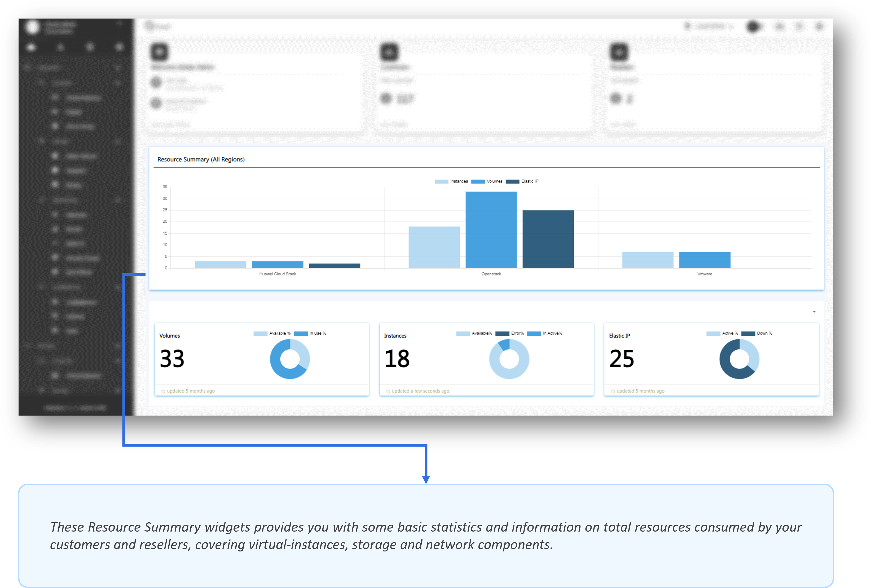
Task: Select the Resource Summary (All Regions) panel title
Action: [201, 159]
